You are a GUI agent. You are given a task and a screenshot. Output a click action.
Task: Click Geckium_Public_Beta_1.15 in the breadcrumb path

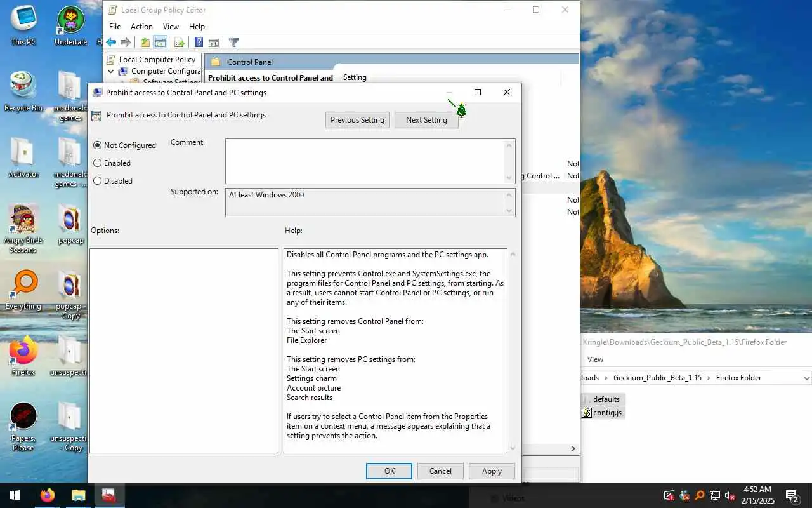click(657, 378)
